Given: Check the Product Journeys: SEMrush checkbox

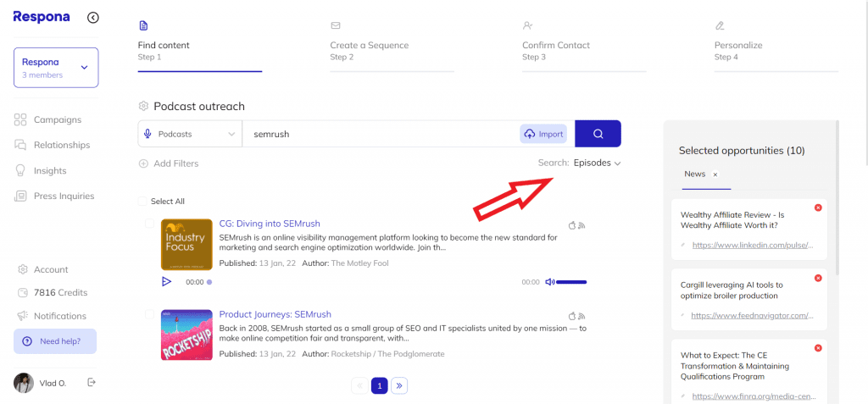Looking at the screenshot, I should point(149,314).
